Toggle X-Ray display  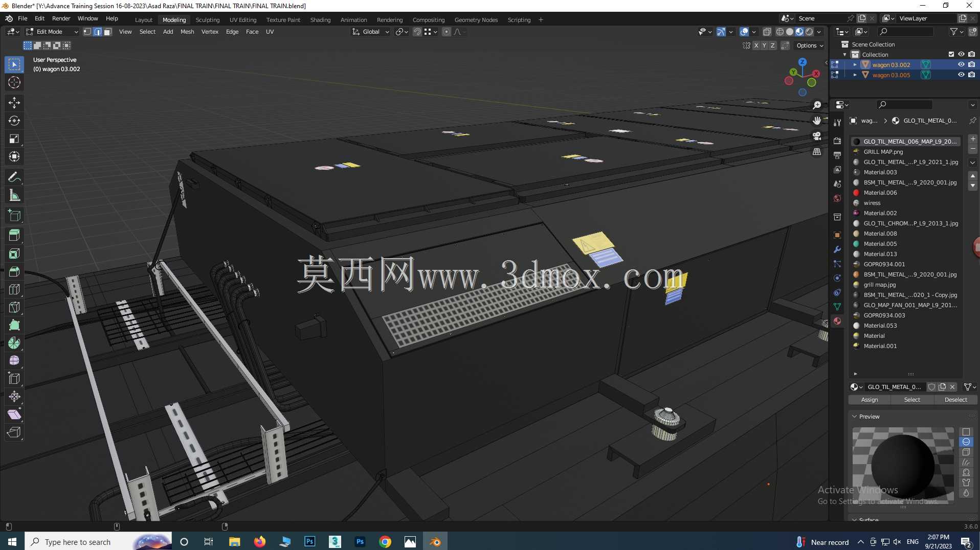coord(767,32)
